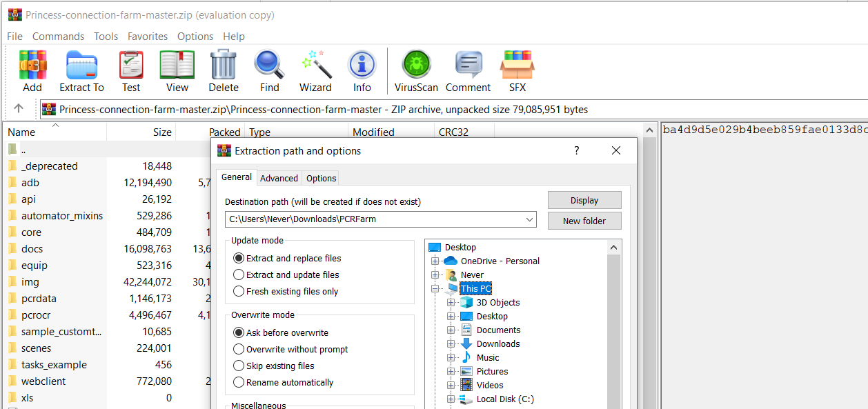Go up one level arrow

(x=19, y=108)
